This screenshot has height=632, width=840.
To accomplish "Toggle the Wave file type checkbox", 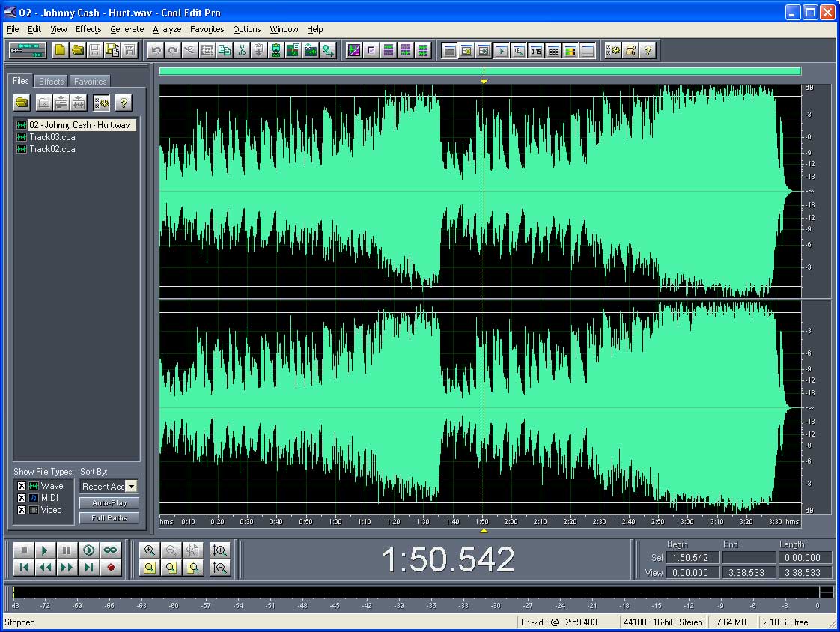I will pyautogui.click(x=22, y=486).
